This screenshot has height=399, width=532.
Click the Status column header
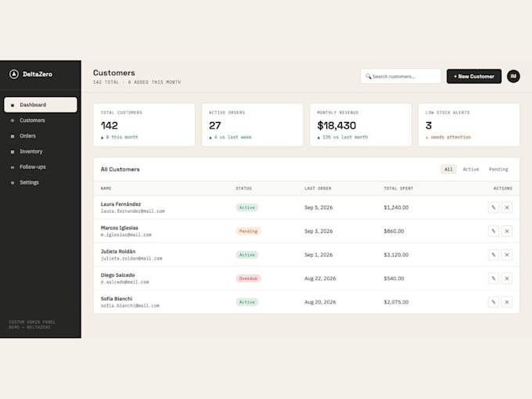click(243, 189)
